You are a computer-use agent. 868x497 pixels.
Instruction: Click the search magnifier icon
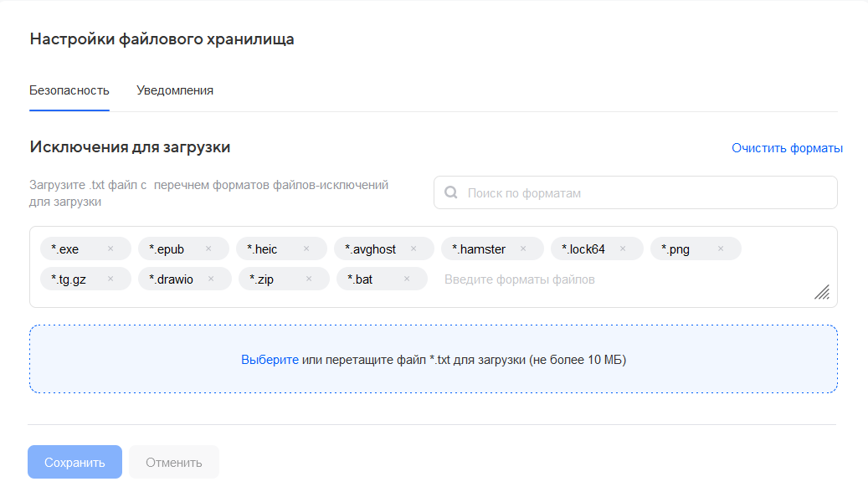tap(451, 192)
